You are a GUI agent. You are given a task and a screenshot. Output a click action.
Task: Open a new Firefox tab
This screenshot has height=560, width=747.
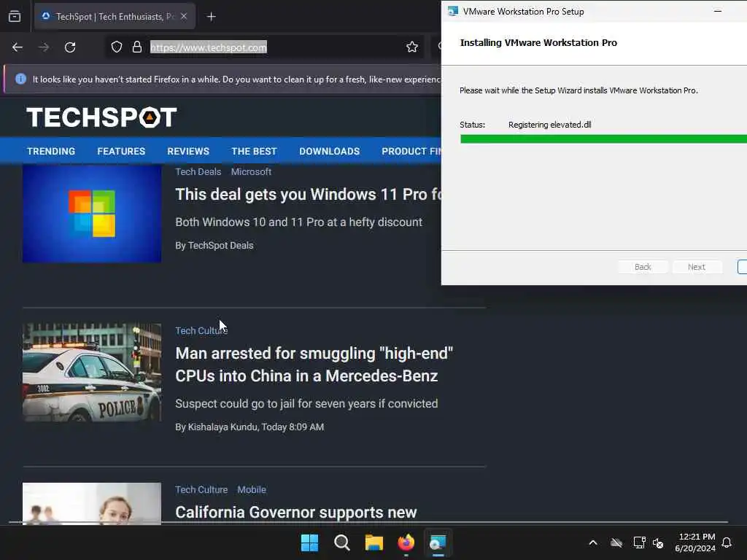(211, 17)
